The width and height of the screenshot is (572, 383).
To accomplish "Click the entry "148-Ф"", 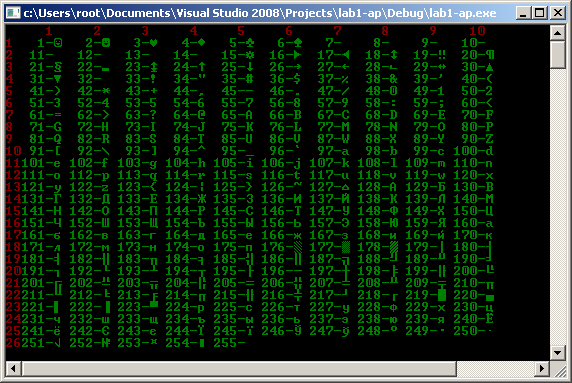I will (x=377, y=211).
